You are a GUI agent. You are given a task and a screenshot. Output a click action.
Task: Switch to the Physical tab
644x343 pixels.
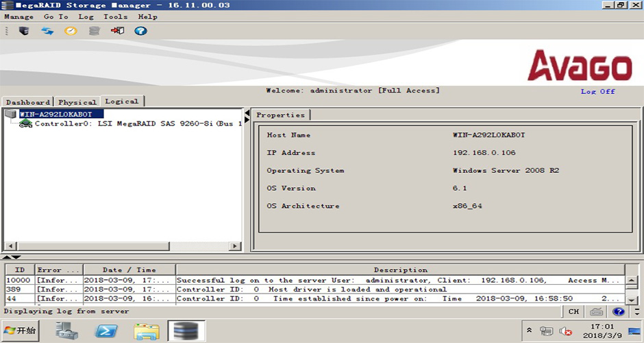77,102
